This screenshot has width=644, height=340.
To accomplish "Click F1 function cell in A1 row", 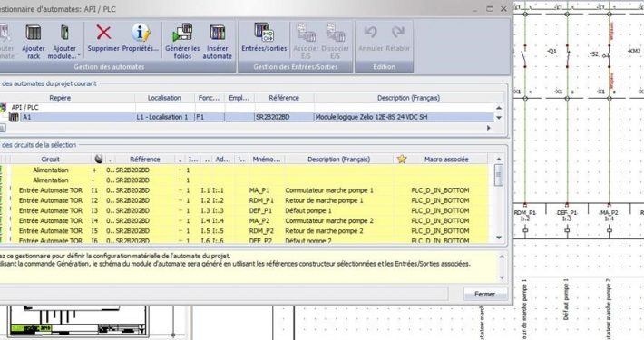I will [x=200, y=117].
